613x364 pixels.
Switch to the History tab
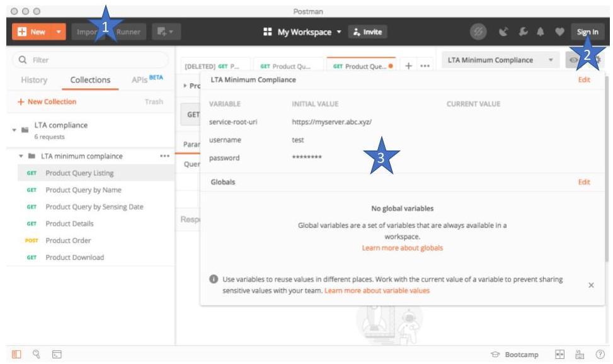[x=34, y=80]
